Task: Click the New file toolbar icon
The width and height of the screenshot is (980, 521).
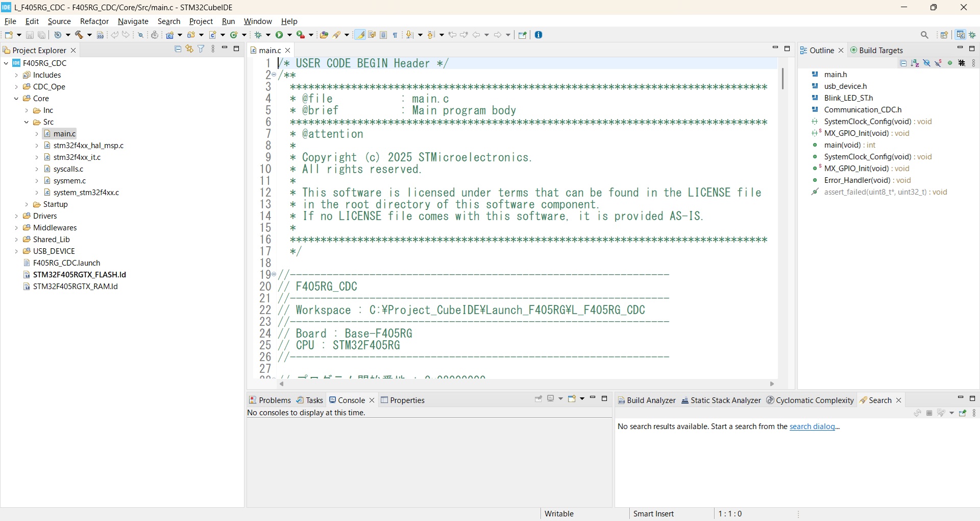Action: pos(9,35)
